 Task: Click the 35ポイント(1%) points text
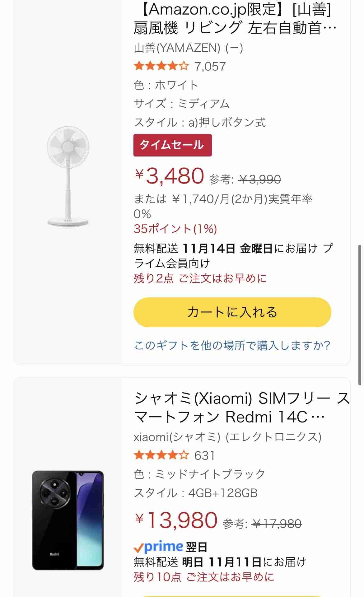click(175, 229)
